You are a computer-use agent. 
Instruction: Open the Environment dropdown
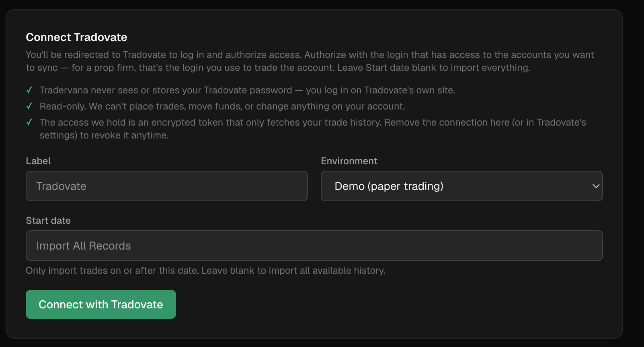pyautogui.click(x=461, y=186)
